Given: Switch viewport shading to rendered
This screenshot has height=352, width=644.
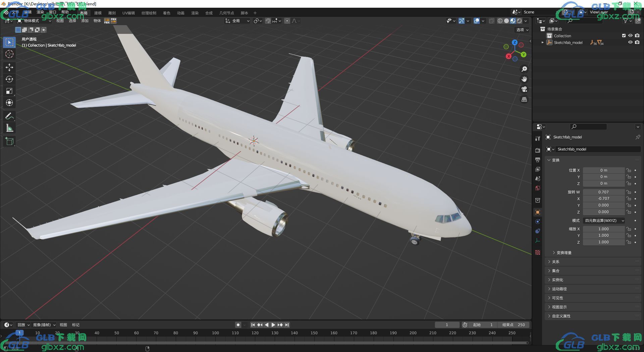Looking at the screenshot, I should pos(519,21).
